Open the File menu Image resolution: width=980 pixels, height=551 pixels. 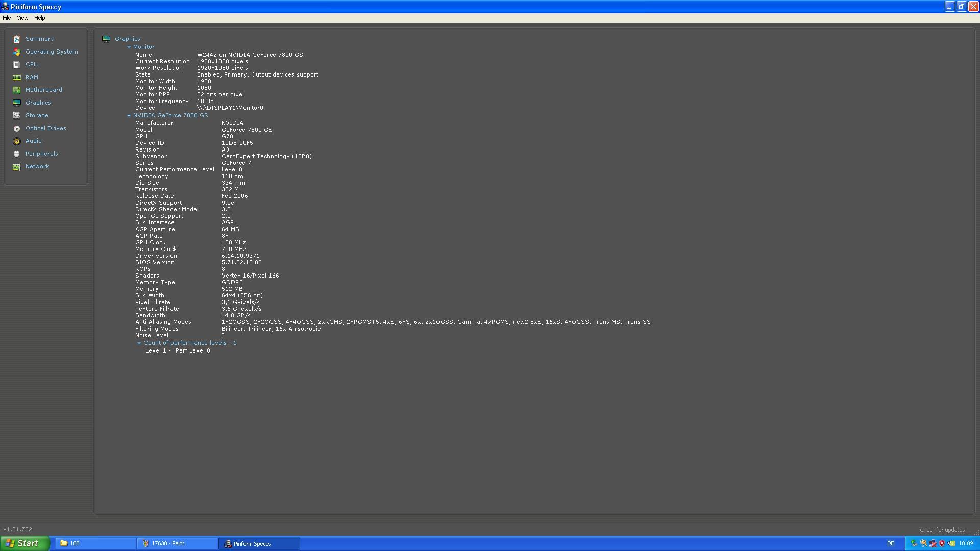point(7,18)
